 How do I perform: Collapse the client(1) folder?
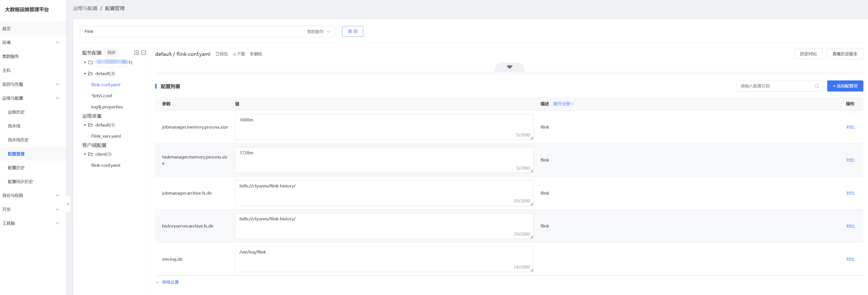(x=85, y=154)
